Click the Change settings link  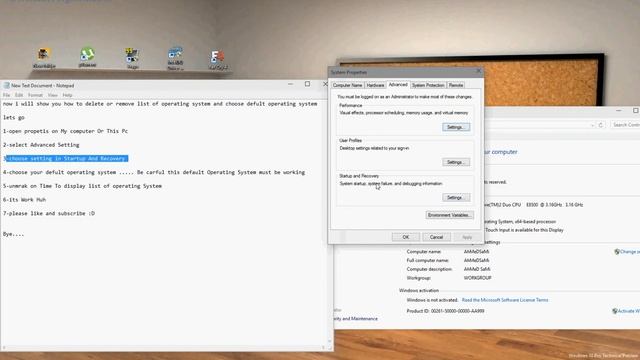tap(630, 252)
